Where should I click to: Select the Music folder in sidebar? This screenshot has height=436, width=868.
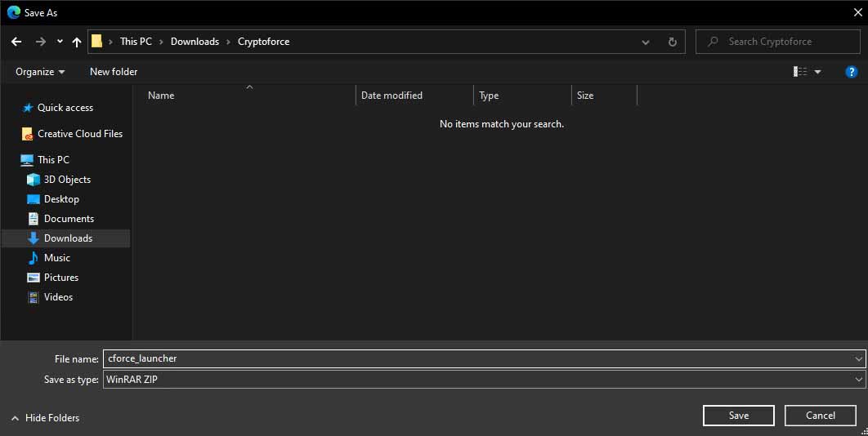[56, 258]
